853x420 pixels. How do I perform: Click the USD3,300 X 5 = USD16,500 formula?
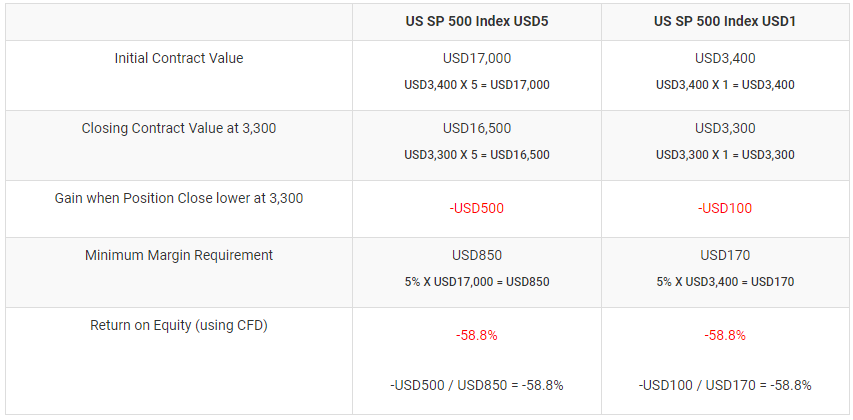[x=477, y=155]
